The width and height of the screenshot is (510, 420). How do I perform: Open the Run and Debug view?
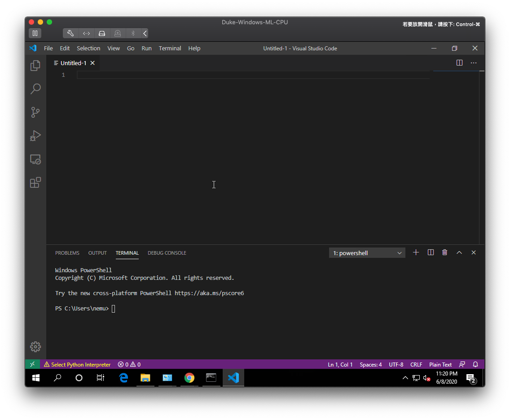pos(35,136)
